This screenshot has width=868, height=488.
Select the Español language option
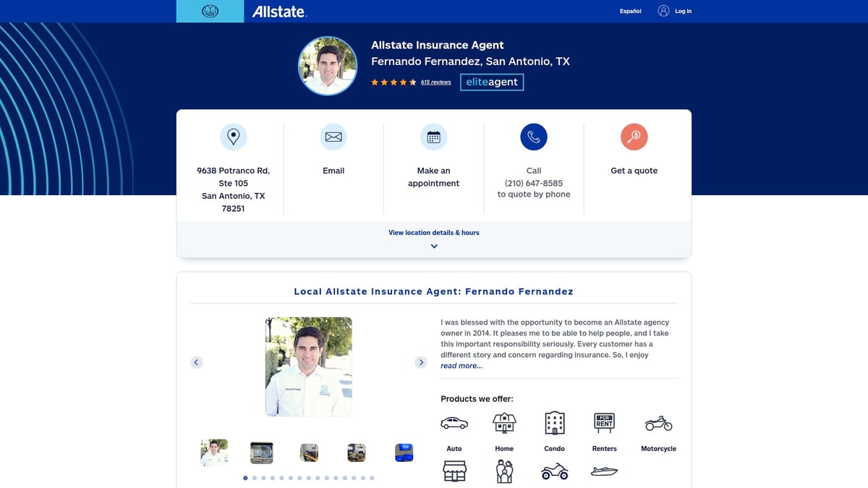click(629, 11)
